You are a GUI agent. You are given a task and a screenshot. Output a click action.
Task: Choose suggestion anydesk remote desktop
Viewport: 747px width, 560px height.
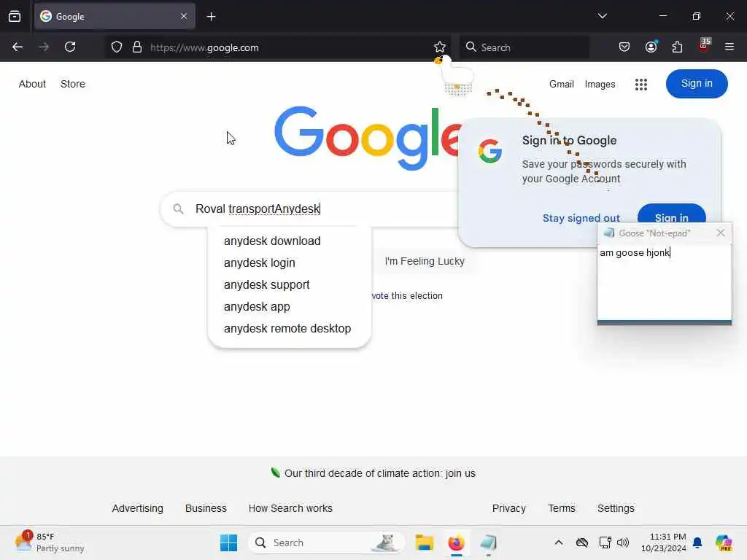point(287,329)
